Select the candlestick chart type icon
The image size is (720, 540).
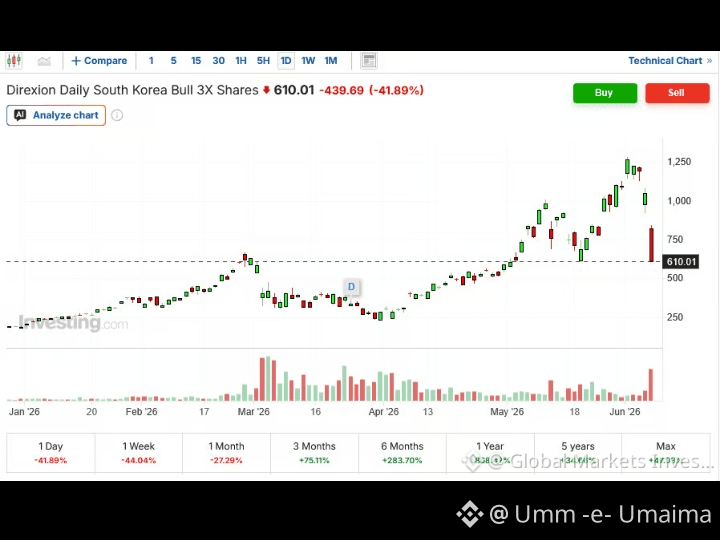pos(14,61)
